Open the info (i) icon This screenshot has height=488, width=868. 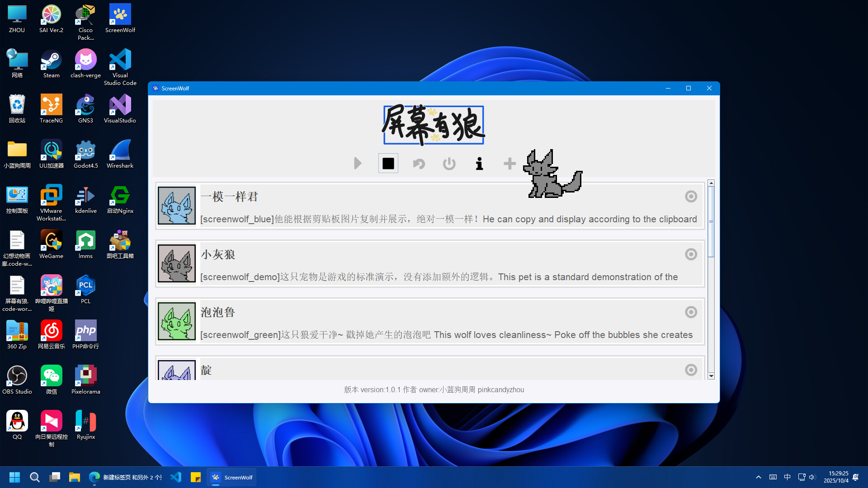pyautogui.click(x=479, y=164)
